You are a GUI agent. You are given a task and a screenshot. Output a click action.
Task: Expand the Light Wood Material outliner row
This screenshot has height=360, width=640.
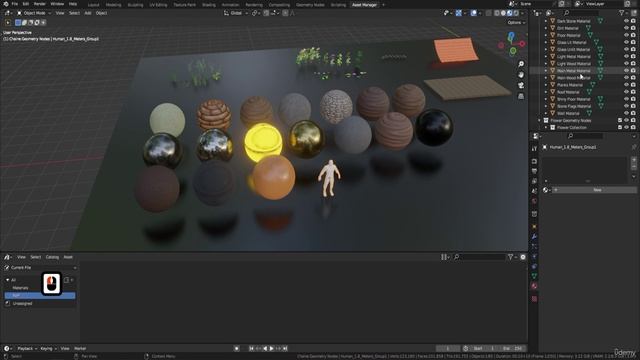546,64
